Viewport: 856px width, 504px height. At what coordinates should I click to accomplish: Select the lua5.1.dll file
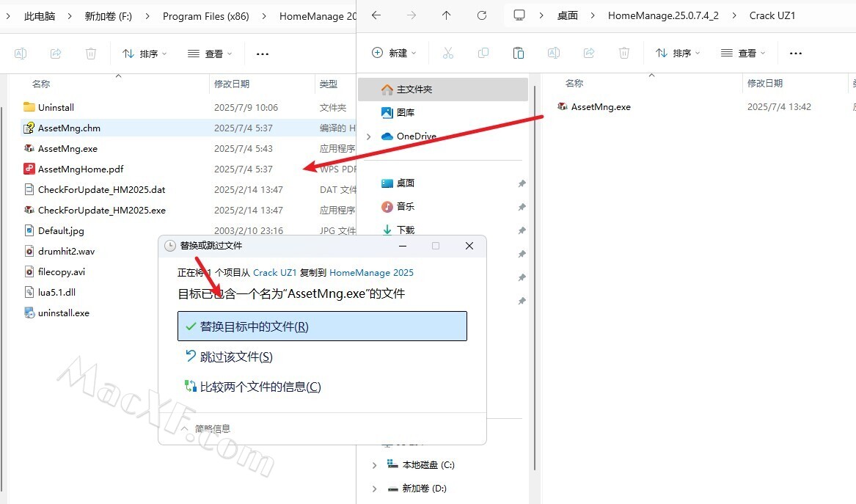[x=56, y=292]
